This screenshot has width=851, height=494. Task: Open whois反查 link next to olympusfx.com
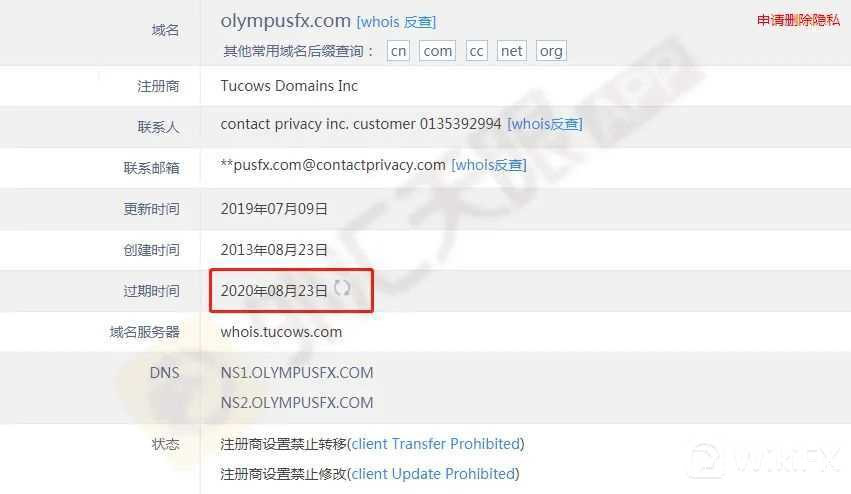[x=396, y=22]
